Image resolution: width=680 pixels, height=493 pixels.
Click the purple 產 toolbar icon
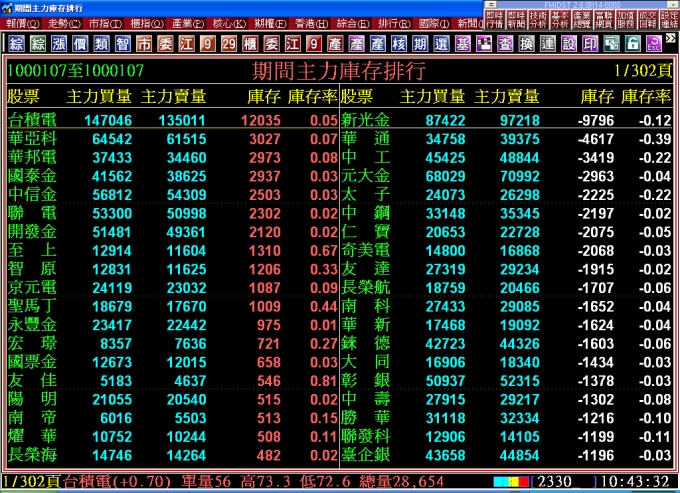point(356,44)
